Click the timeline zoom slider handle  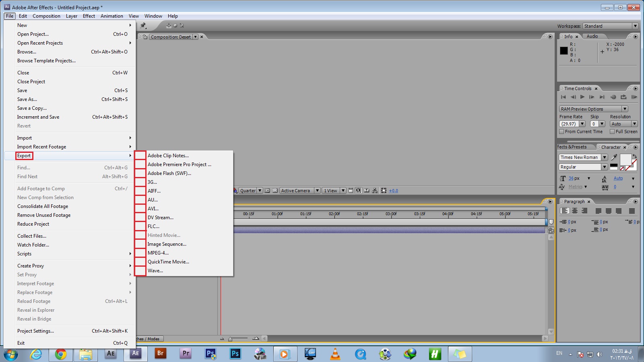(x=230, y=339)
